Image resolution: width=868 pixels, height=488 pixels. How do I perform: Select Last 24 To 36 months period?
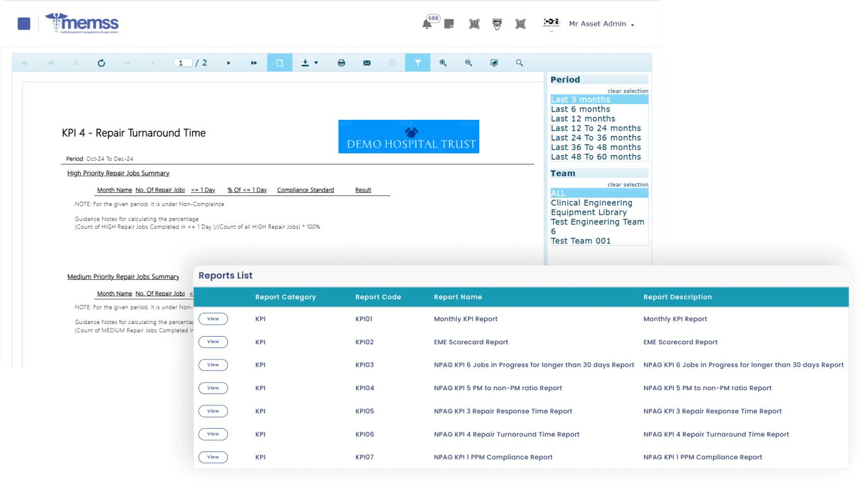pos(599,137)
